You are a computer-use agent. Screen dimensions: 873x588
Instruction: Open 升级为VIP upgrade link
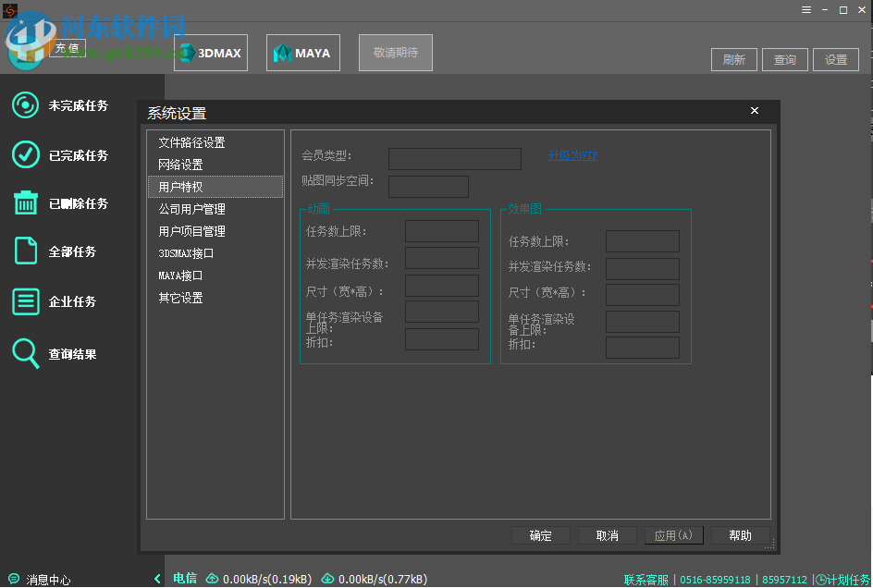[572, 155]
